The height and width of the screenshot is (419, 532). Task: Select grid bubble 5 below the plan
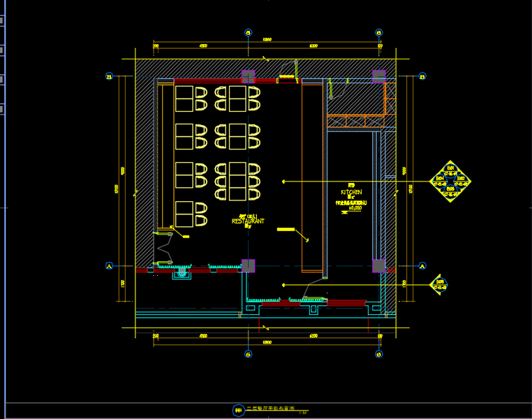249,354
